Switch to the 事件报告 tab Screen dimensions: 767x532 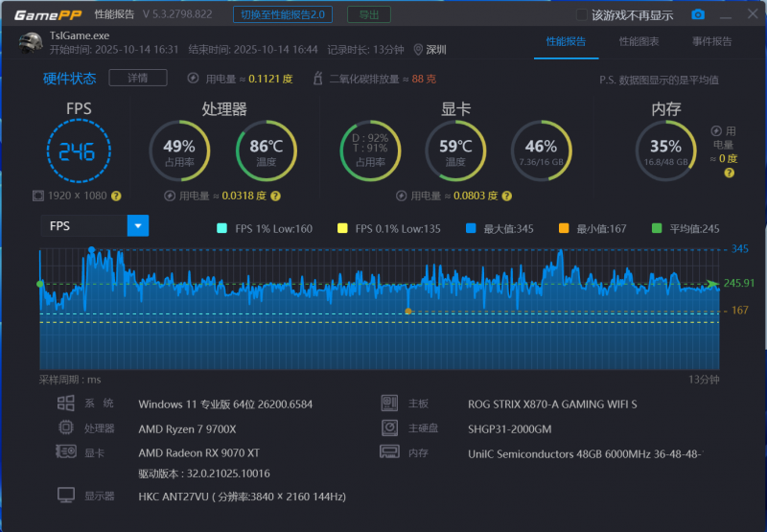(711, 42)
